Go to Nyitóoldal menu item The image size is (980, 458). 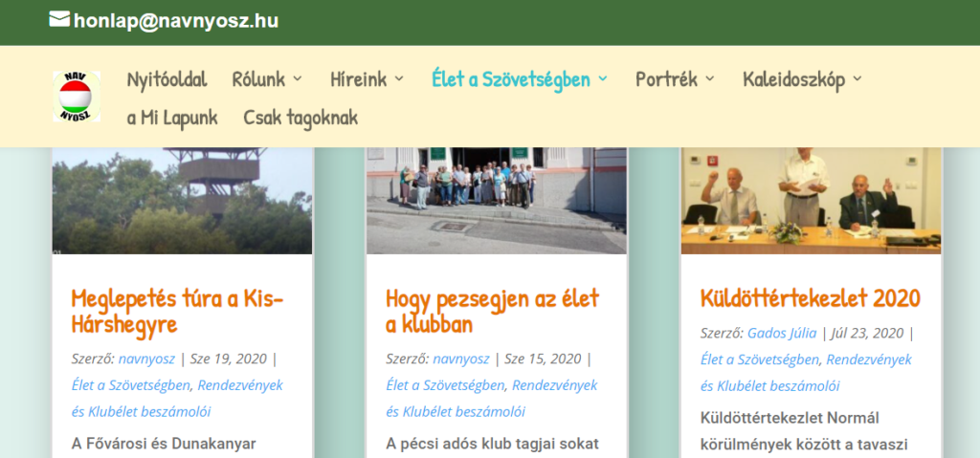pyautogui.click(x=167, y=79)
